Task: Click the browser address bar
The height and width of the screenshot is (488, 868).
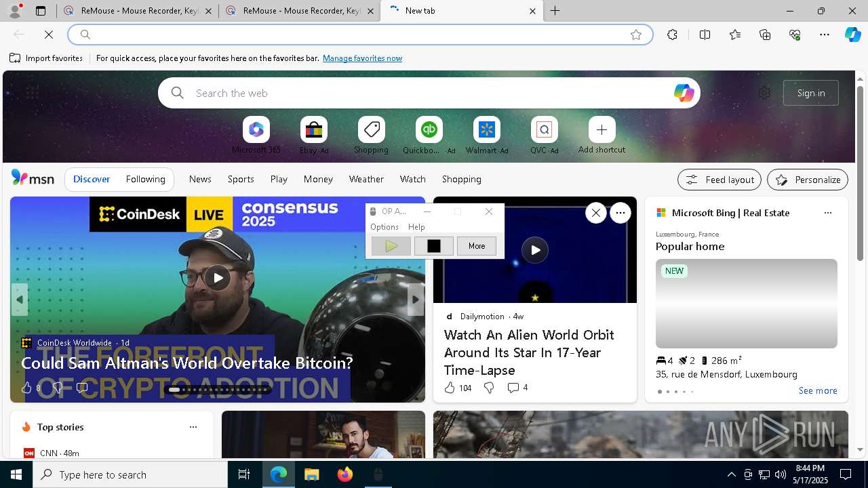Action: point(360,35)
